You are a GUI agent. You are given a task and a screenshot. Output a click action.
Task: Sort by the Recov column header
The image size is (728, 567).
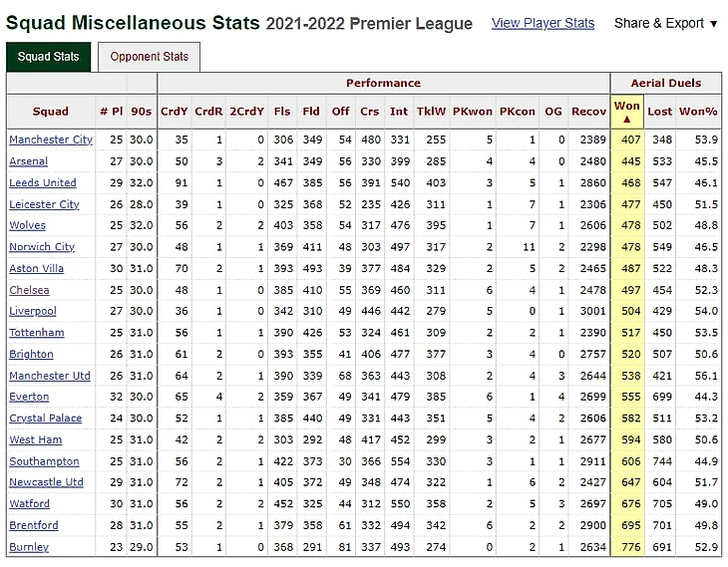pyautogui.click(x=588, y=112)
